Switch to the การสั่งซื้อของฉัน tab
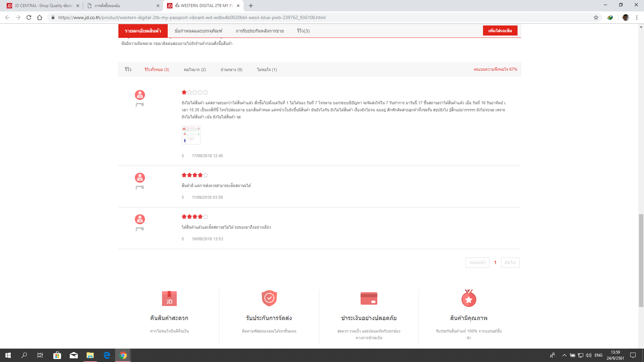Screen dimensions: 644x362 pos(122,6)
